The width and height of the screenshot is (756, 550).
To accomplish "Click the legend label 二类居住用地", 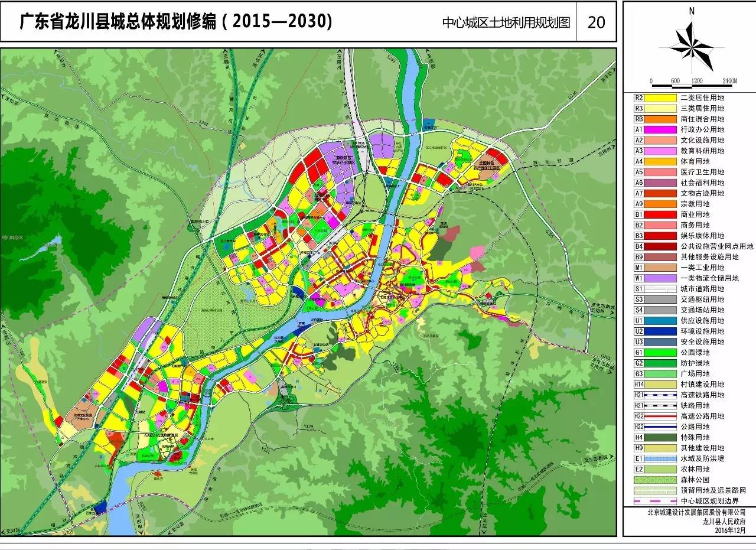I will (702, 98).
